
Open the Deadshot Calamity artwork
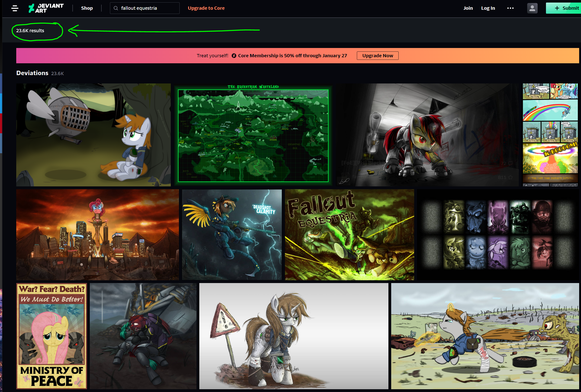[232, 235]
